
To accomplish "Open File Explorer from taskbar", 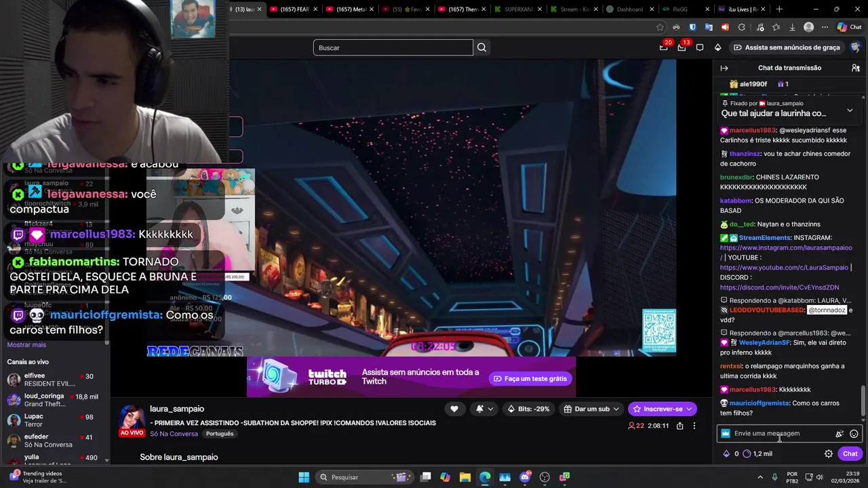I will pos(465,477).
